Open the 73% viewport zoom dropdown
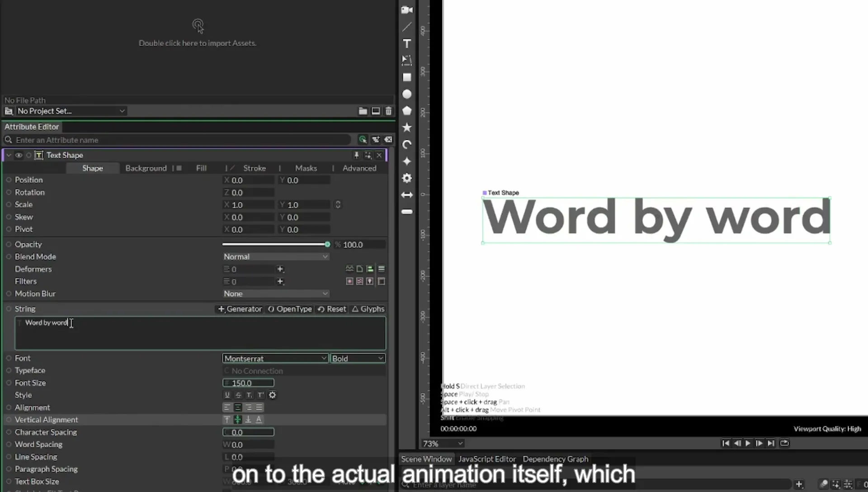This screenshot has height=492, width=868. pos(443,444)
